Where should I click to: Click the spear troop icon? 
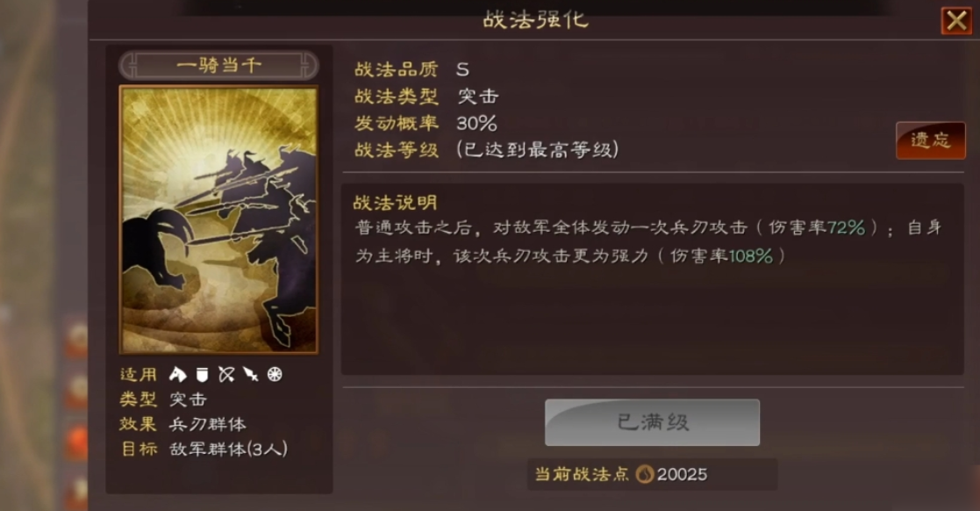[x=251, y=374]
